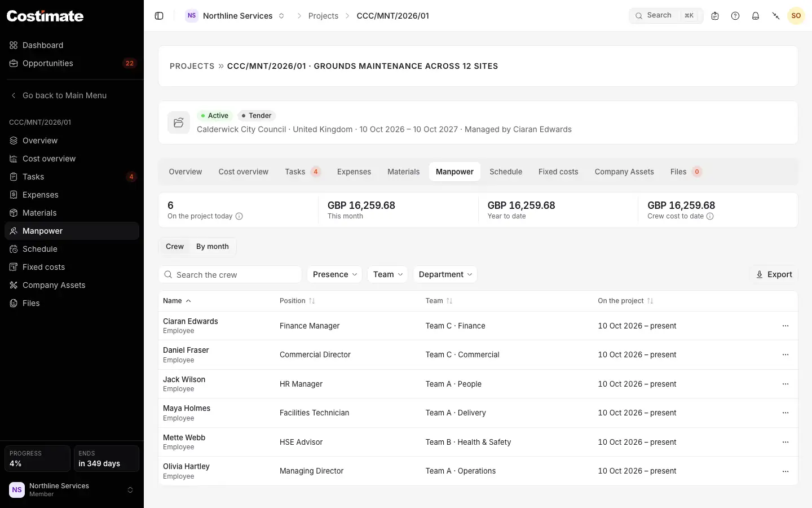Image resolution: width=812 pixels, height=508 pixels.
Task: Expand the Northline Services Member account menu
Action: coord(72,490)
